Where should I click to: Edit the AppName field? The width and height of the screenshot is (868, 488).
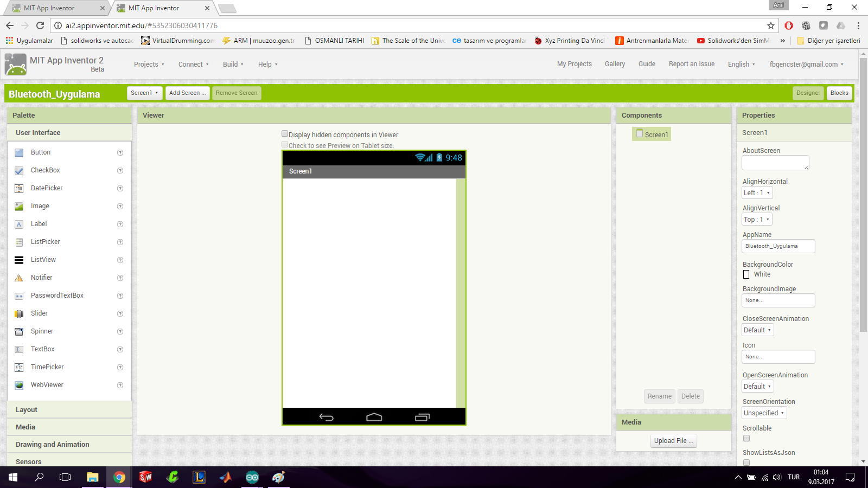tap(778, 246)
